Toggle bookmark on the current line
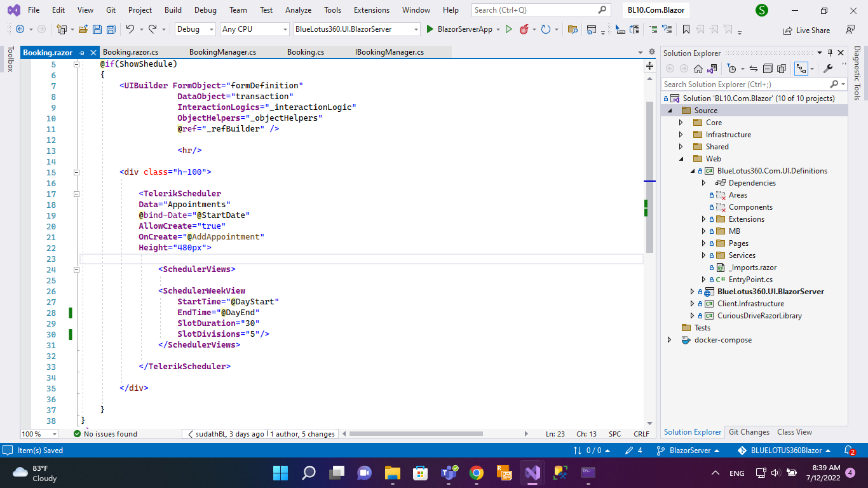This screenshot has width=868, height=488. 686,29
